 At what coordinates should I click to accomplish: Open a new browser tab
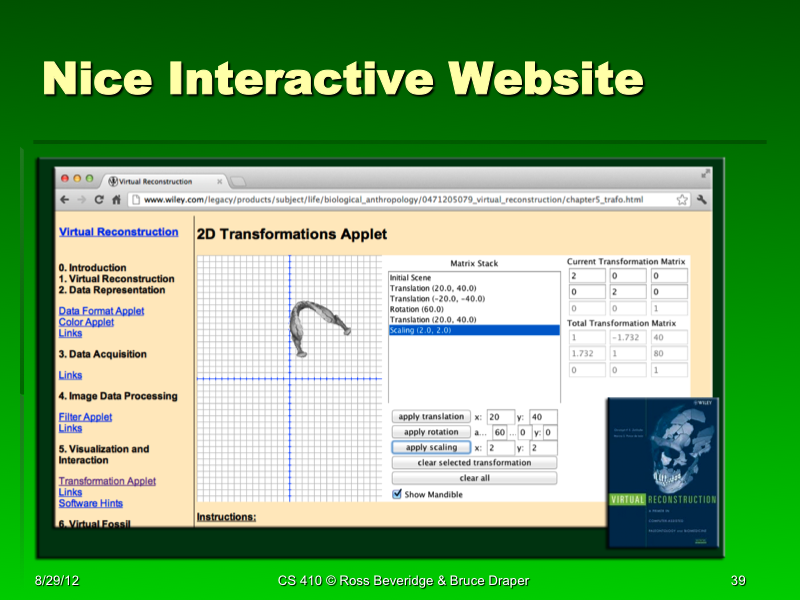(x=237, y=183)
